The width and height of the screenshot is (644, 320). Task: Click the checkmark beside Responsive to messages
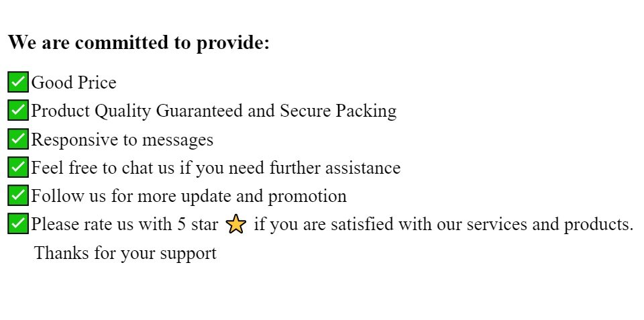pos(18,138)
